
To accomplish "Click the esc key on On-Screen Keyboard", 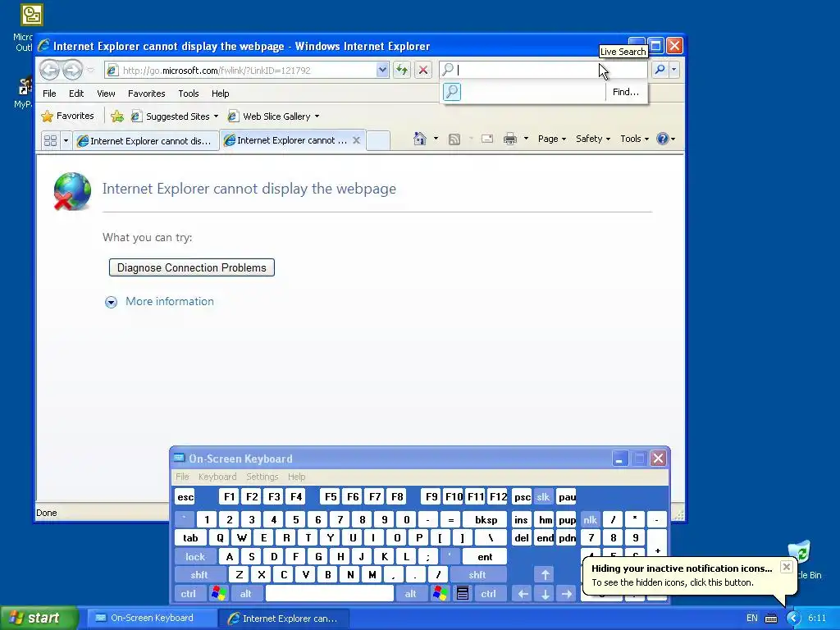I will tap(185, 497).
